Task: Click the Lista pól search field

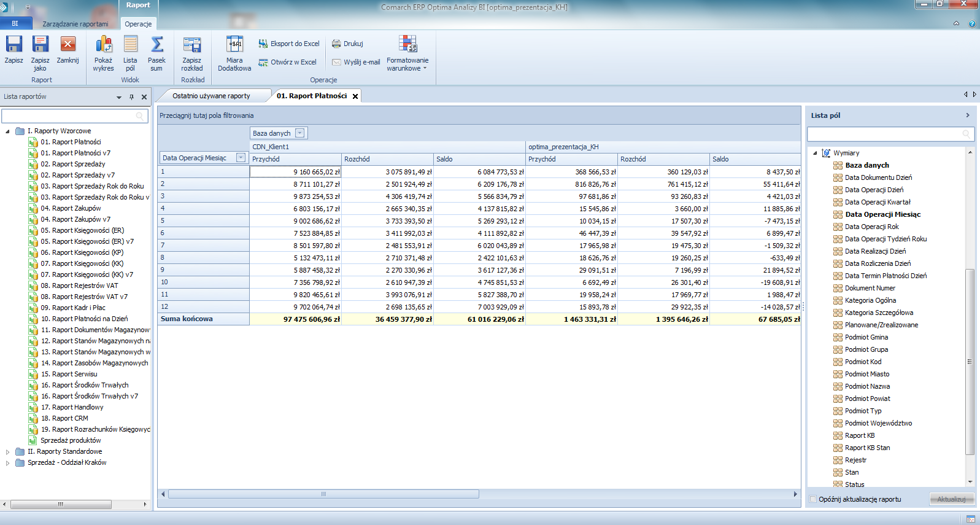Action: [x=890, y=134]
